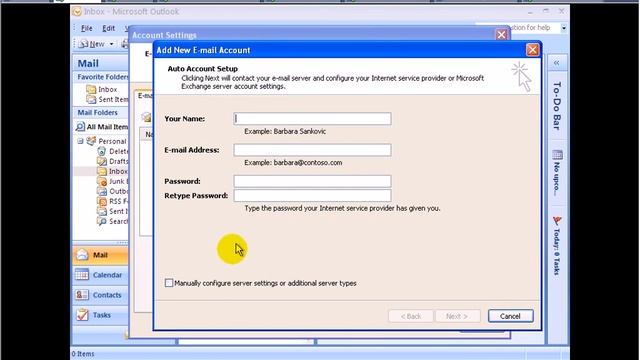
Task: Open the Junk E-mail folder
Action: pyautogui.click(x=113, y=181)
